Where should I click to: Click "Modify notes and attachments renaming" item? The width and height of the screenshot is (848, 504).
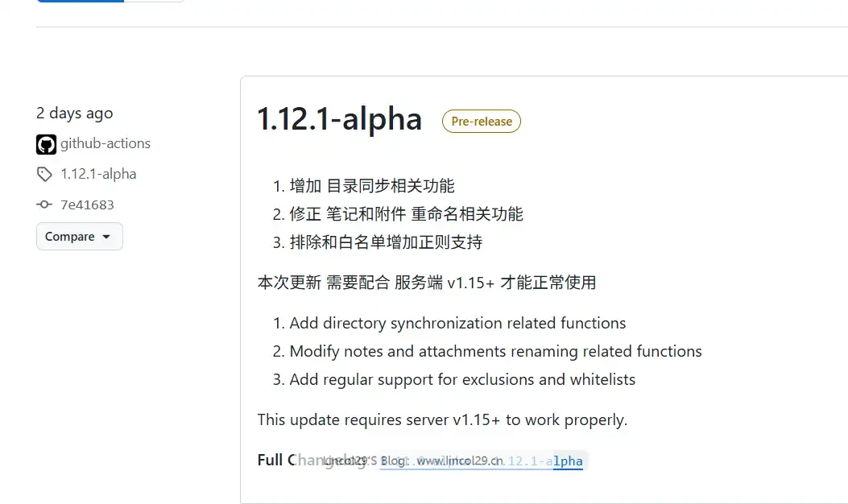tap(495, 352)
